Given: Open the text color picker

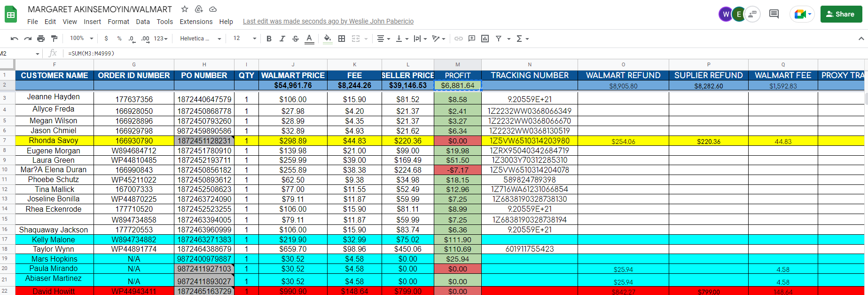Looking at the screenshot, I should [309, 39].
